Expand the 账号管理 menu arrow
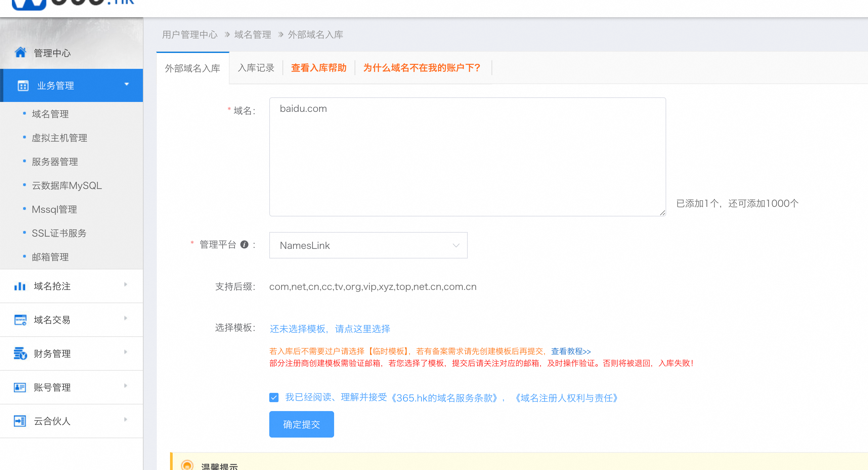Screen dimensions: 868x470 [126, 386]
